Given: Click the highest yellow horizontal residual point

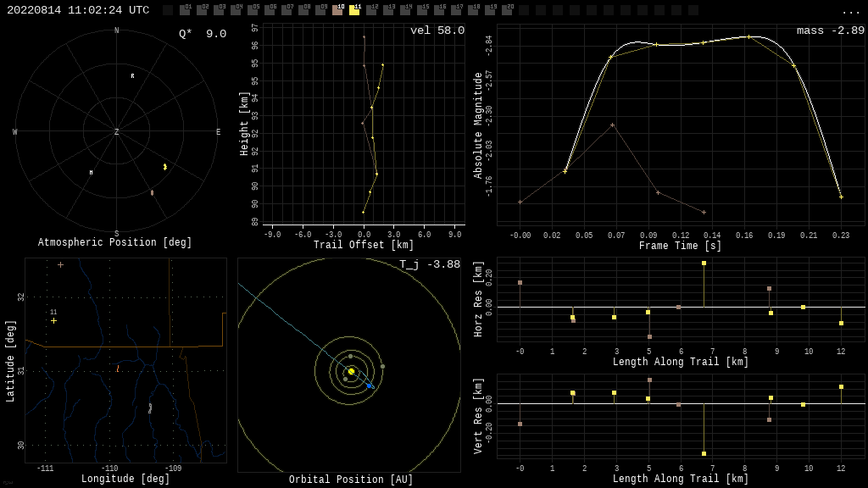Looking at the screenshot, I should point(704,263).
